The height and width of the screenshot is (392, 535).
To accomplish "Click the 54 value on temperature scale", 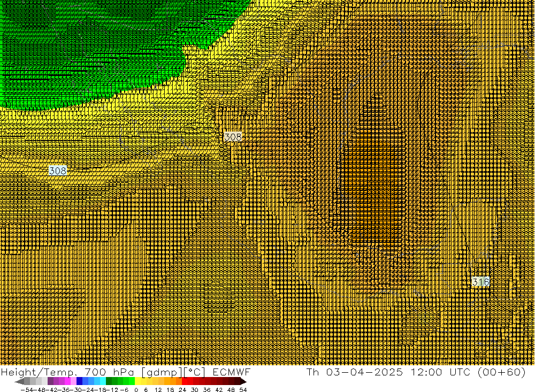I will (x=243, y=390).
